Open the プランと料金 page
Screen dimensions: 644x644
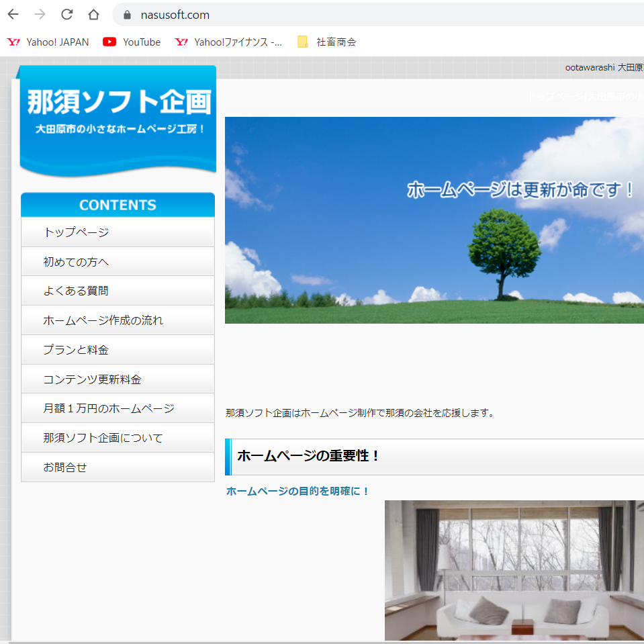coord(118,350)
